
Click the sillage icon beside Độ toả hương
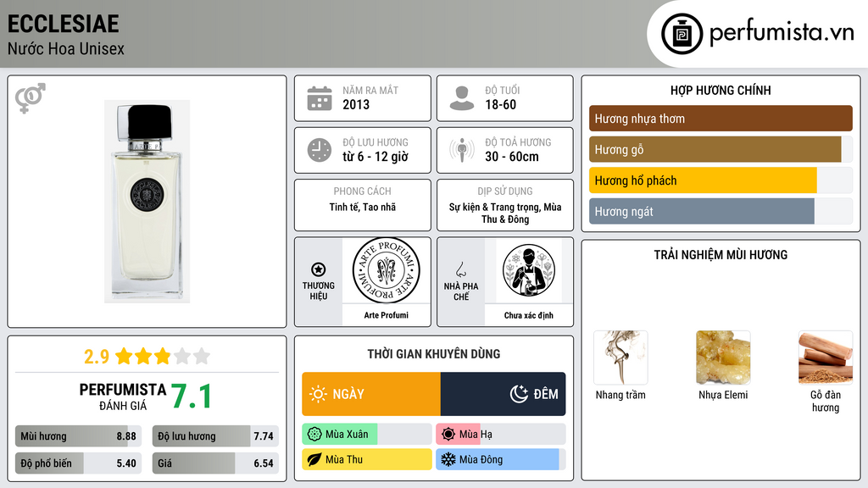(x=462, y=150)
